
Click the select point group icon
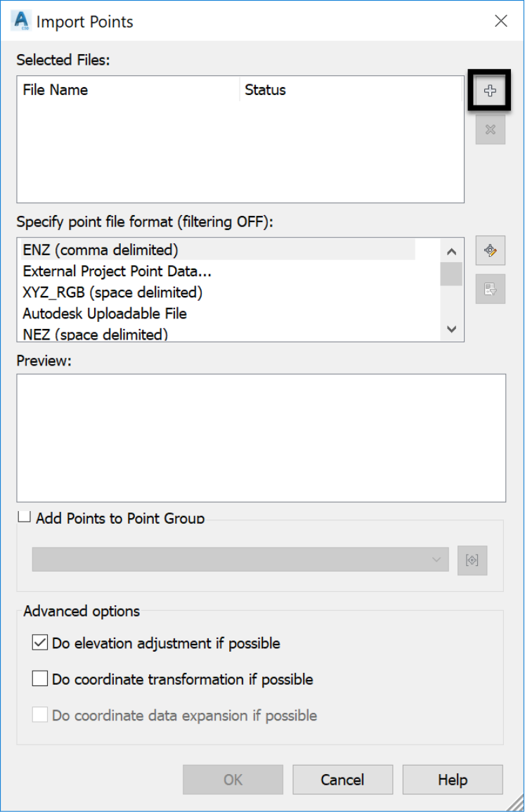coord(472,560)
